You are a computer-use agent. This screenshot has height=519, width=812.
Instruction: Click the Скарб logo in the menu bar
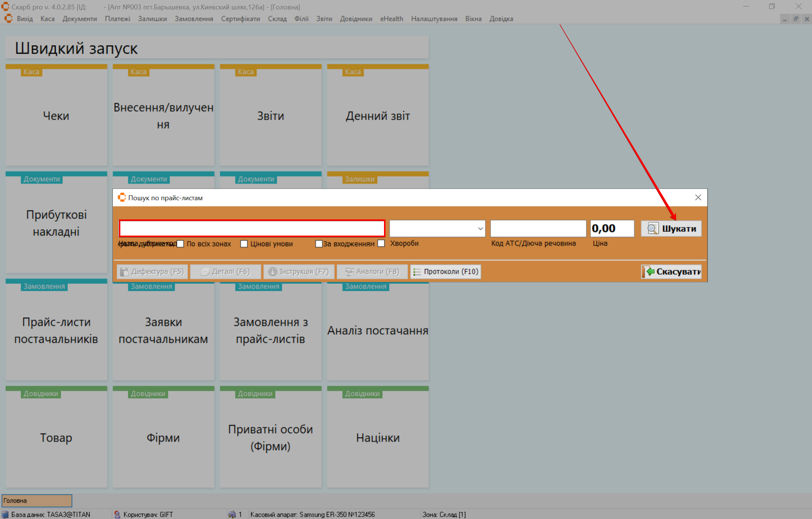pyautogui.click(x=8, y=18)
